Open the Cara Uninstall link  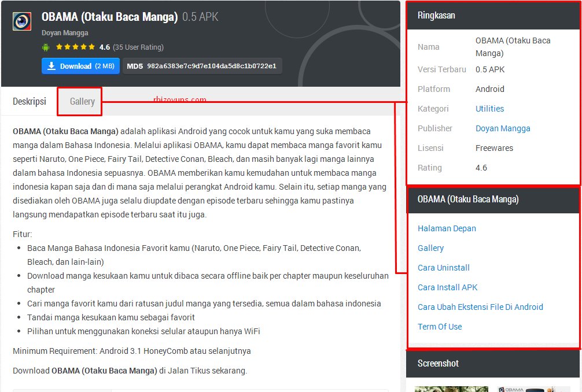click(443, 268)
